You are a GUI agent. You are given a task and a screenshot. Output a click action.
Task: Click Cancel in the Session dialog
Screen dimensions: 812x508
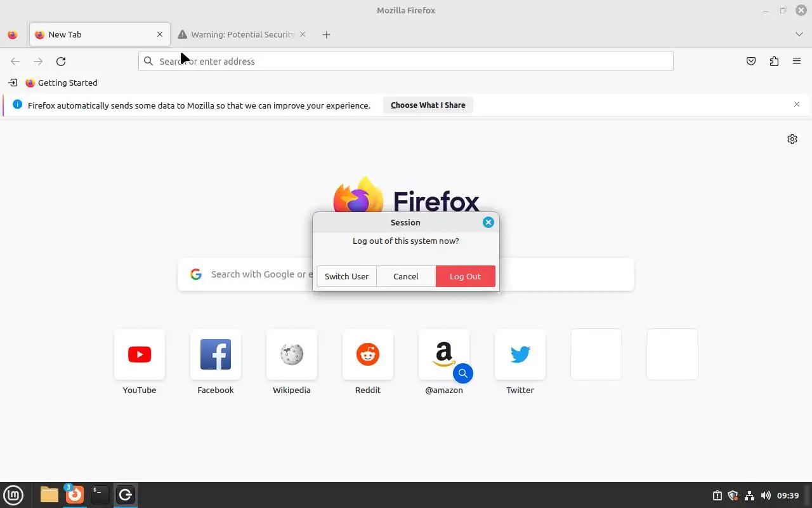(x=406, y=276)
